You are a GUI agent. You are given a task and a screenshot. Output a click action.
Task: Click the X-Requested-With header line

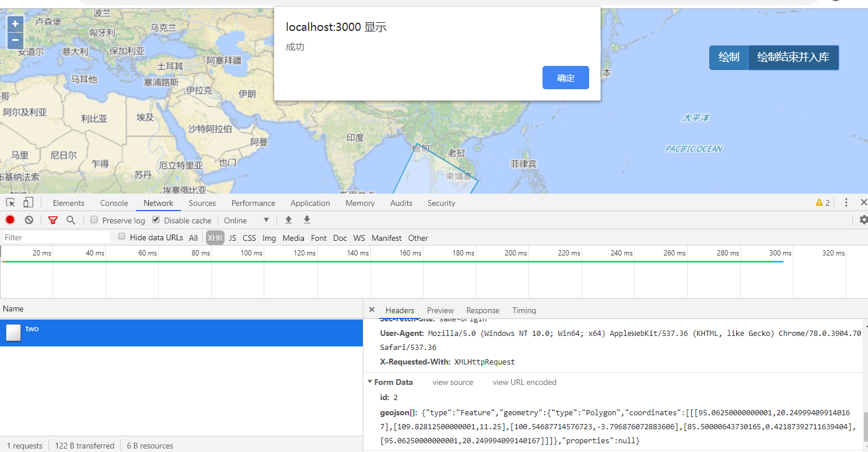tap(447, 362)
